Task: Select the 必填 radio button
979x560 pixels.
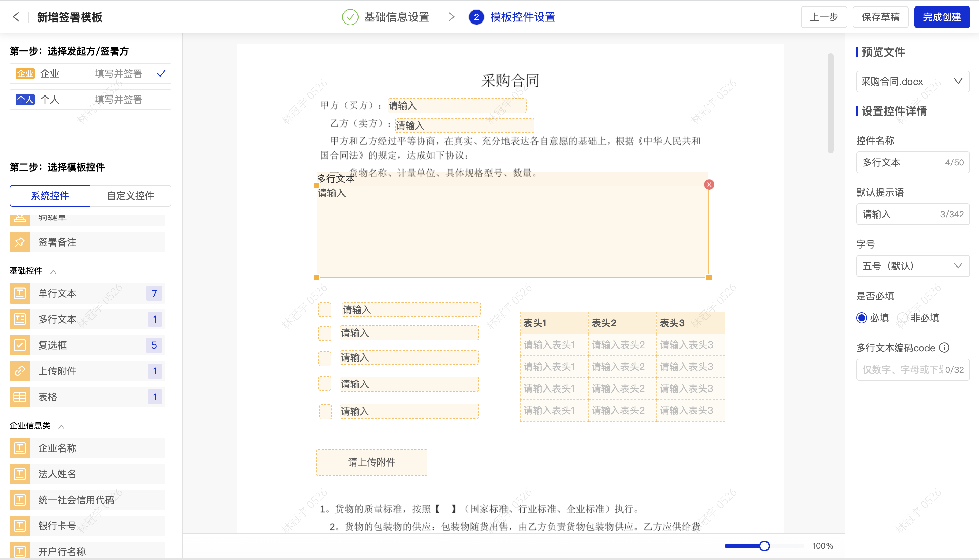Action: pos(862,318)
